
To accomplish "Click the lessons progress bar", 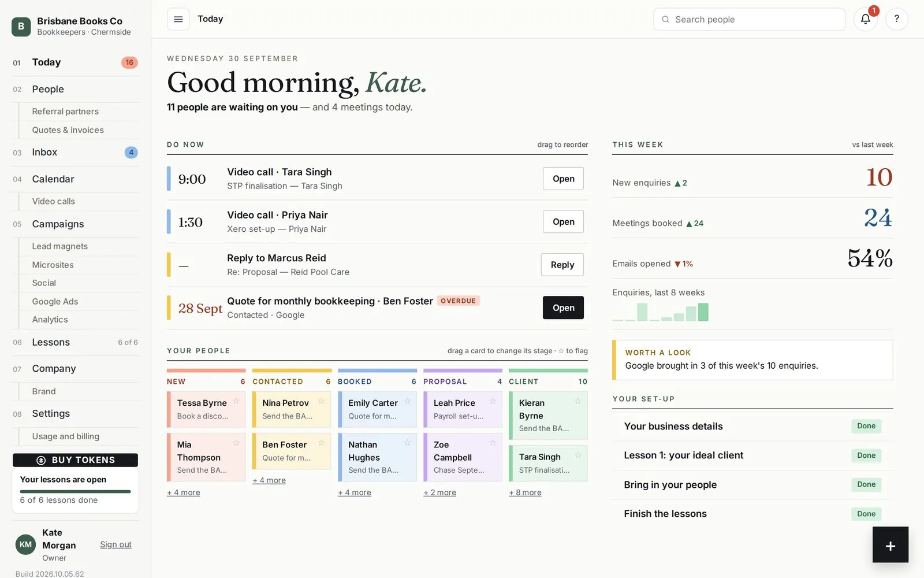I will [x=75, y=491].
